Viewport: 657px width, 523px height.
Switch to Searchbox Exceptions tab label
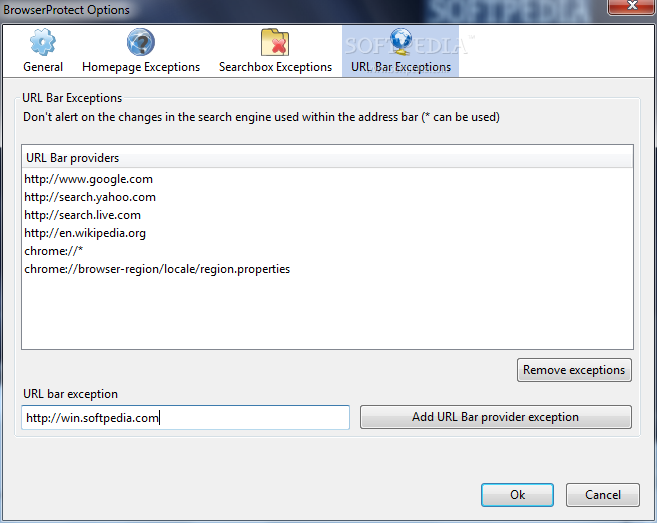coord(275,67)
